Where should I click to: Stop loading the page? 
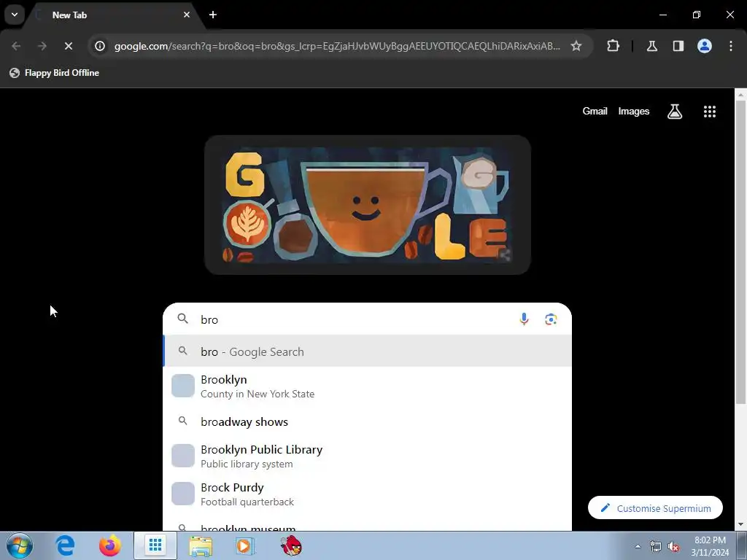click(68, 46)
